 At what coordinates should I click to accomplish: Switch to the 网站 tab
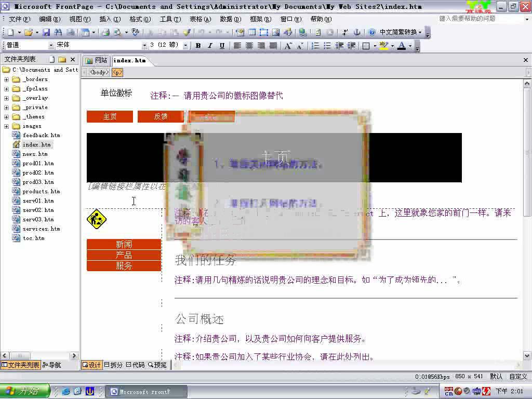tap(96, 60)
